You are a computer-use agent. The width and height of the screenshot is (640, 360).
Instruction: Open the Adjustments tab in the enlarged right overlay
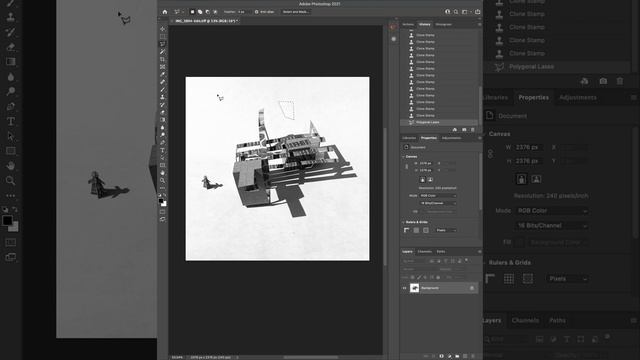point(578,98)
